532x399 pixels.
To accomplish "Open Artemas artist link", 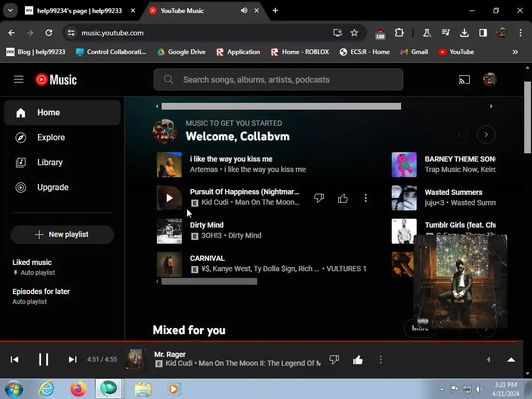I will pos(204,169).
